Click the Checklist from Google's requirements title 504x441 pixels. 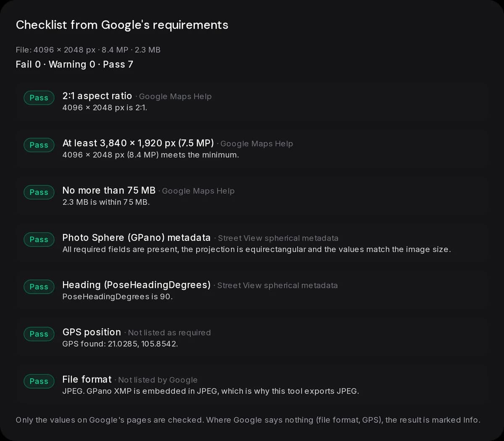click(x=122, y=25)
